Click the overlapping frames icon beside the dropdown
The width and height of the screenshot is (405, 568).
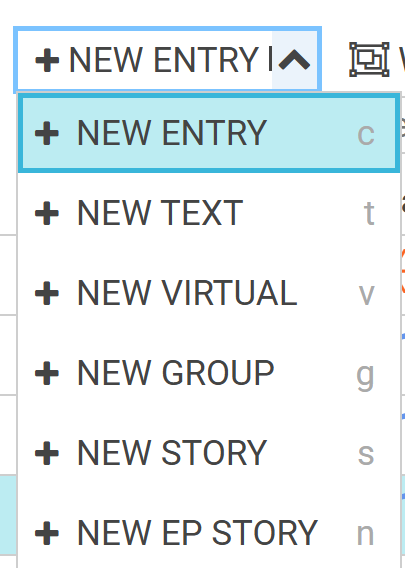pyautogui.click(x=369, y=59)
